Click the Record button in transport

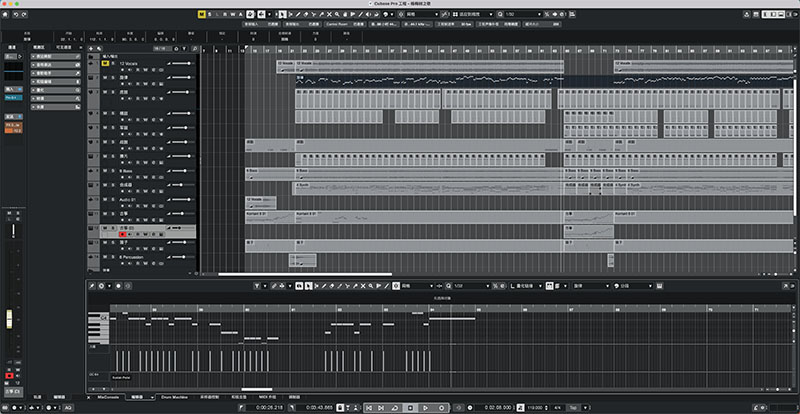441,408
